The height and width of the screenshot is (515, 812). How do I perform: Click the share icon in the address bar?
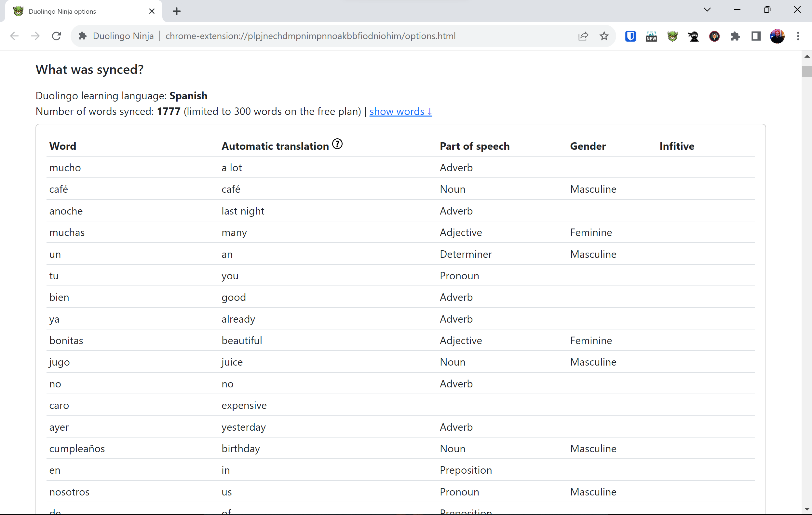[584, 36]
